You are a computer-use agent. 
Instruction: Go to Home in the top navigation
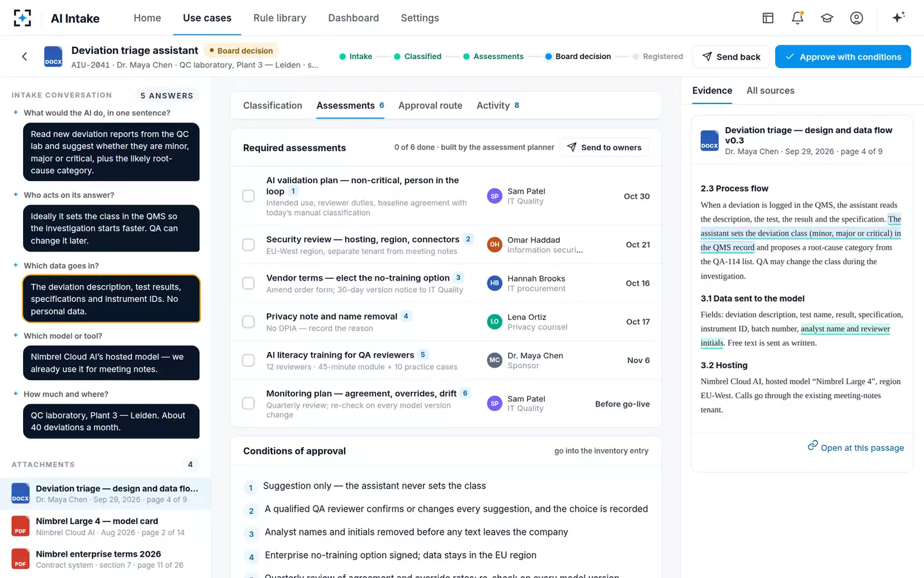click(x=147, y=18)
